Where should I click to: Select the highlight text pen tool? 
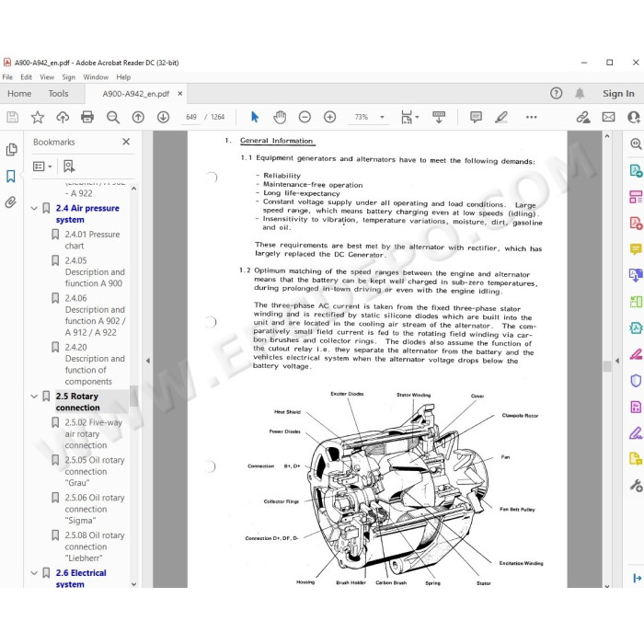point(501,117)
